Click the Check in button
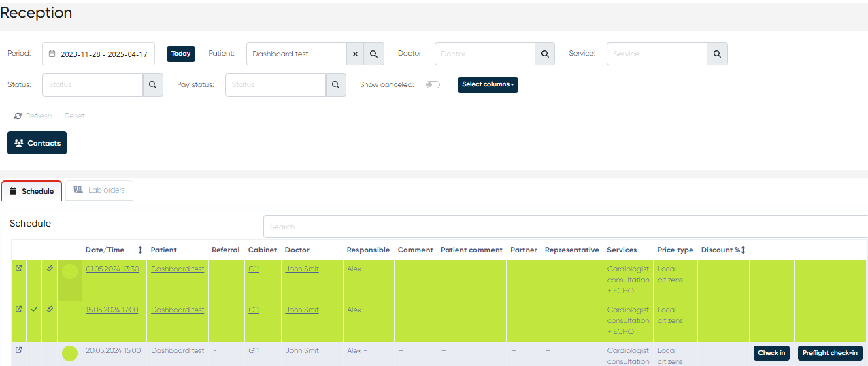Screen dimensions: 868x366 (x=771, y=353)
